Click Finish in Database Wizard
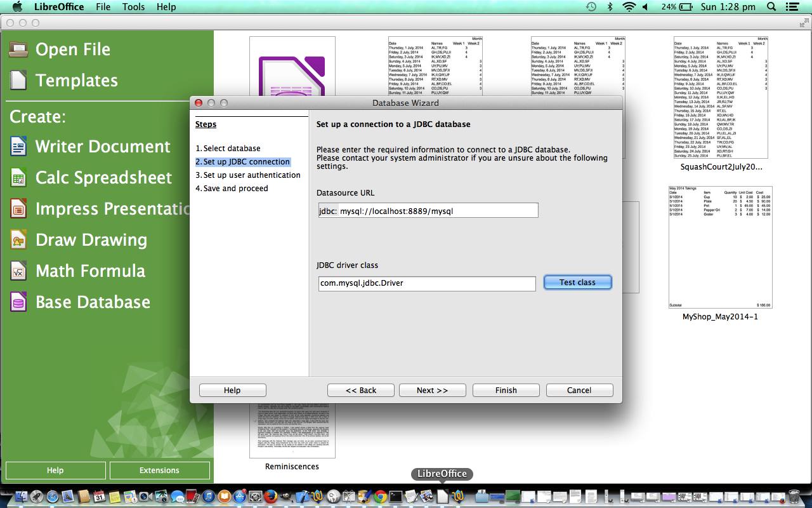The image size is (812, 508). coord(506,391)
